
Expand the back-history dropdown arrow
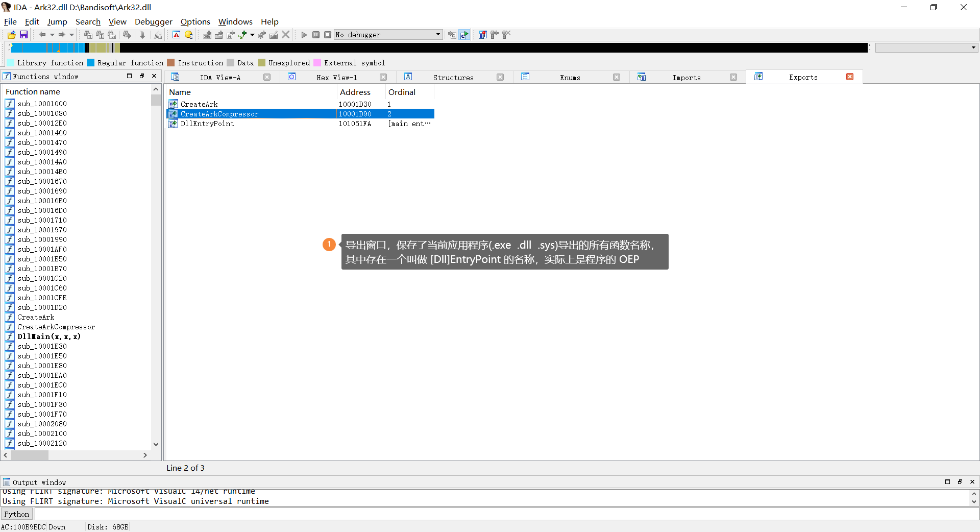(52, 35)
